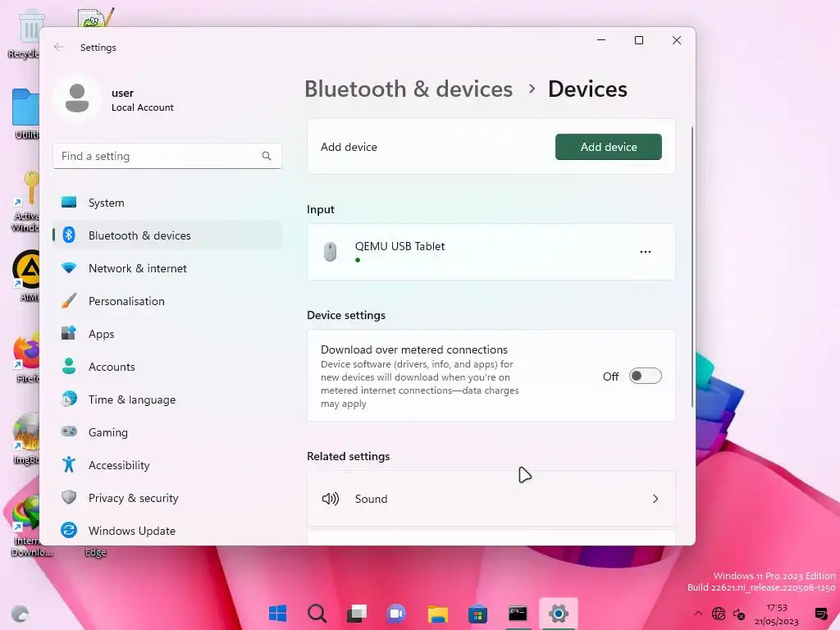Go to System in the sidebar

pyautogui.click(x=167, y=203)
